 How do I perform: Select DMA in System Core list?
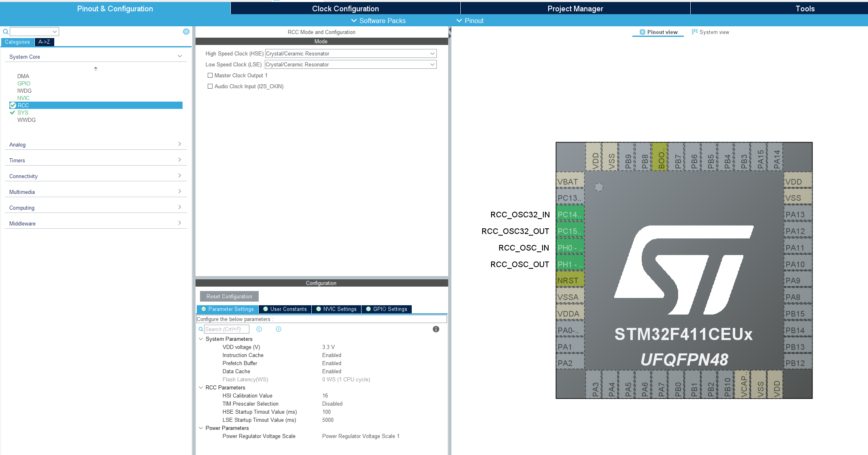tap(23, 76)
